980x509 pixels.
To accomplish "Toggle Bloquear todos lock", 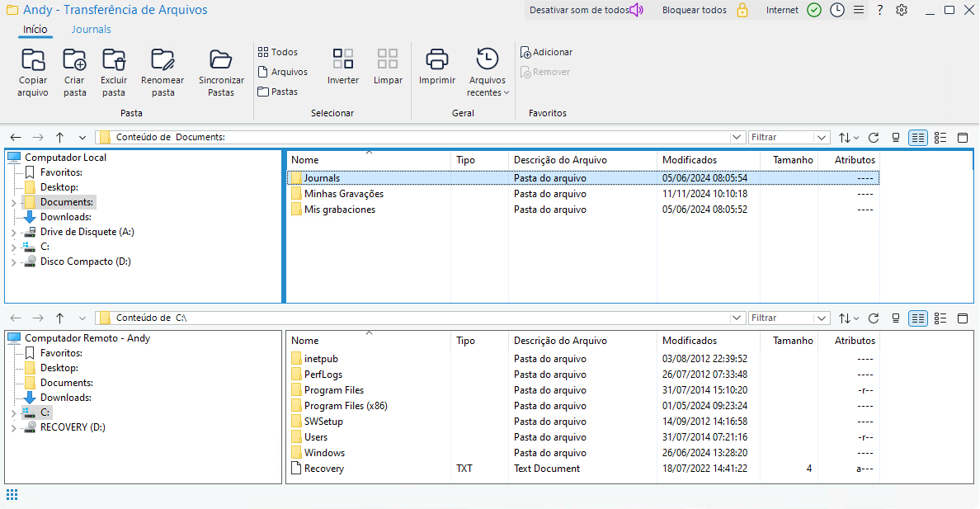I will point(742,11).
